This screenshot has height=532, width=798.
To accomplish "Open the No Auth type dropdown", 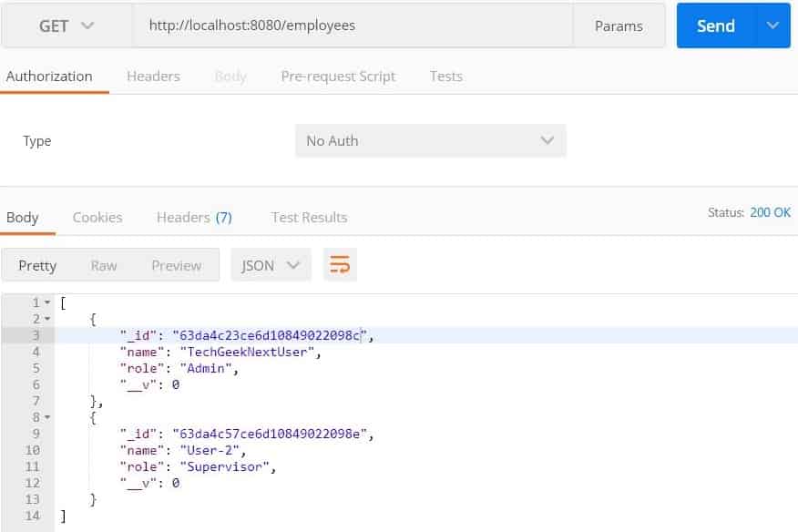I will [x=431, y=140].
